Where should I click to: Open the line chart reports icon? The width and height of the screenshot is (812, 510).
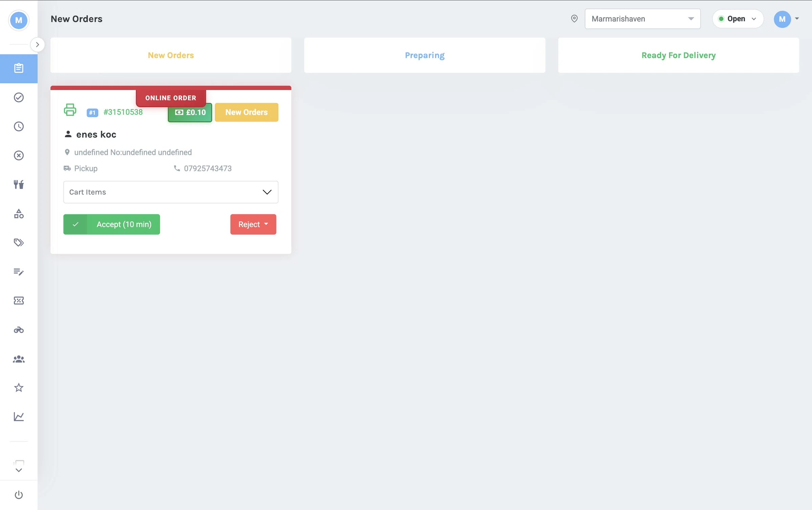(19, 417)
